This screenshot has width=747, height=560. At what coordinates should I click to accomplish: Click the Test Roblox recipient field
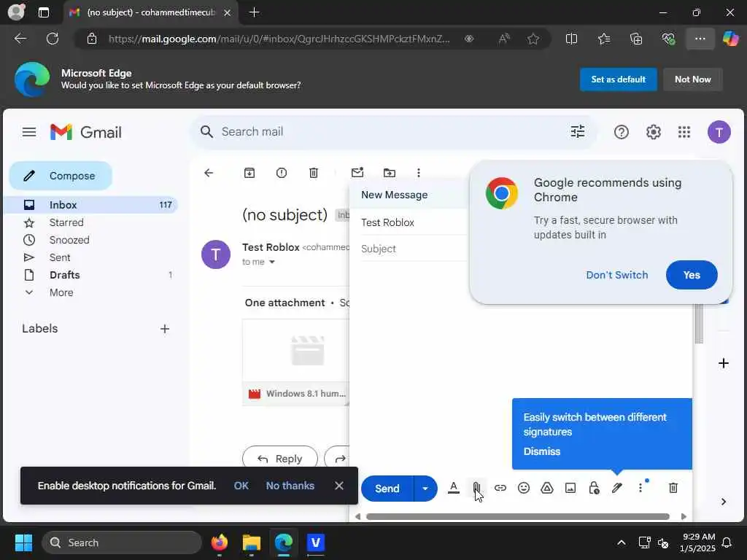(x=414, y=222)
